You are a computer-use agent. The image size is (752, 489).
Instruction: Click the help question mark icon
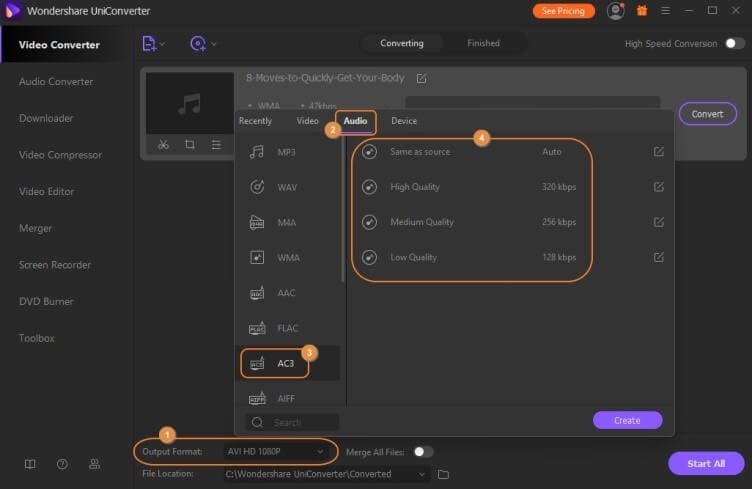coord(62,464)
